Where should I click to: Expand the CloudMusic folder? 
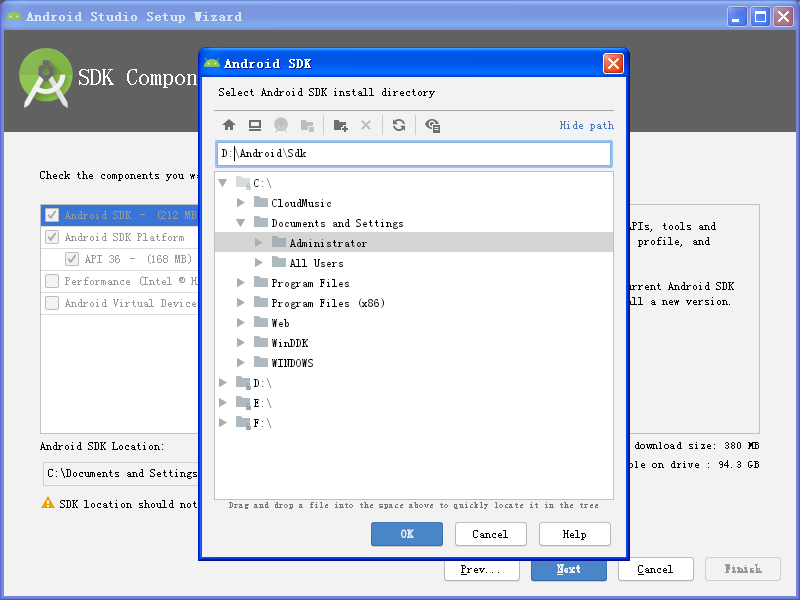click(x=241, y=203)
